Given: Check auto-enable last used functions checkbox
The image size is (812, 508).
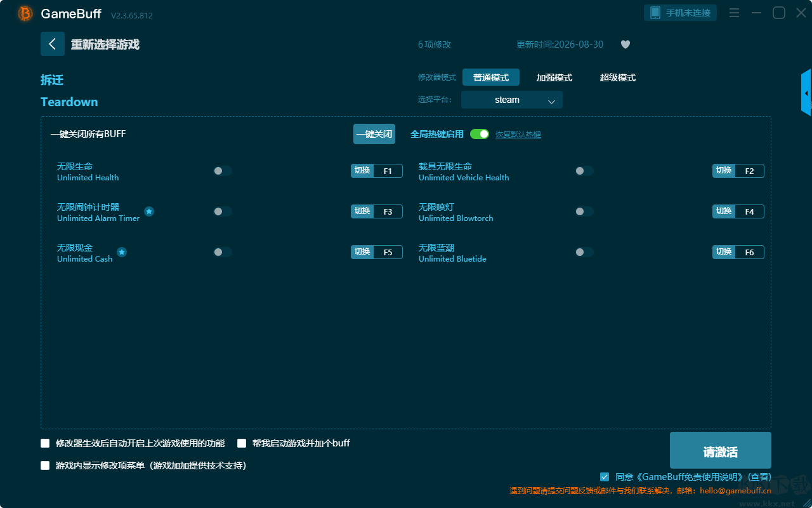Looking at the screenshot, I should coord(45,443).
